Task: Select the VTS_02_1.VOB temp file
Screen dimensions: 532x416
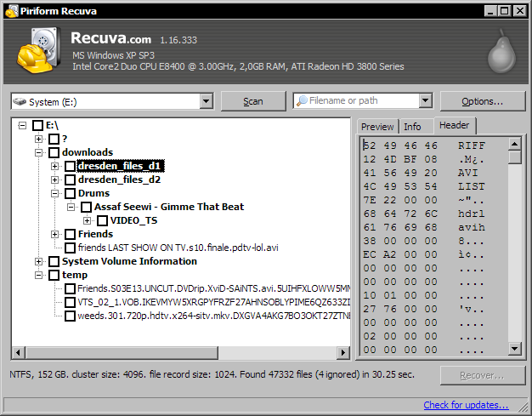Action: 214,302
